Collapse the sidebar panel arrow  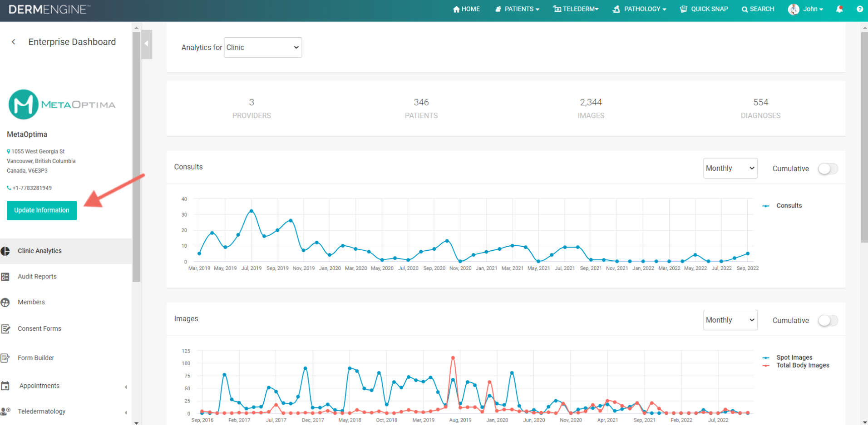tap(147, 44)
